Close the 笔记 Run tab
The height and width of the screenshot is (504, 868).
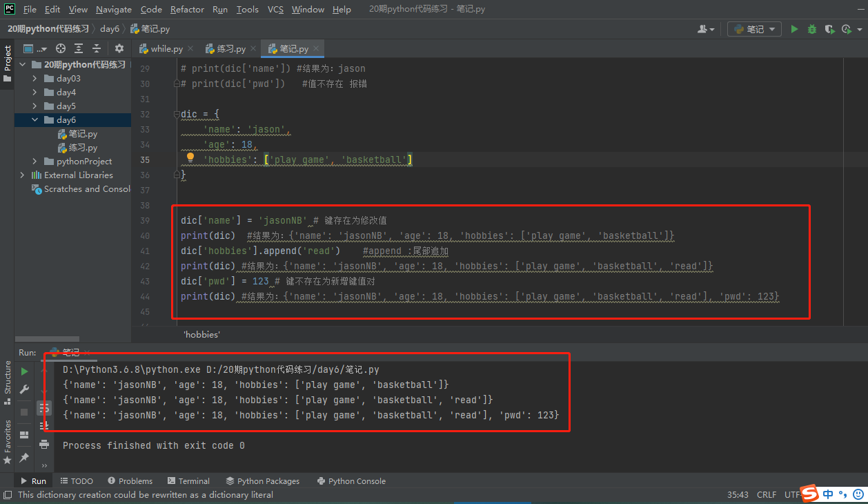(87, 352)
